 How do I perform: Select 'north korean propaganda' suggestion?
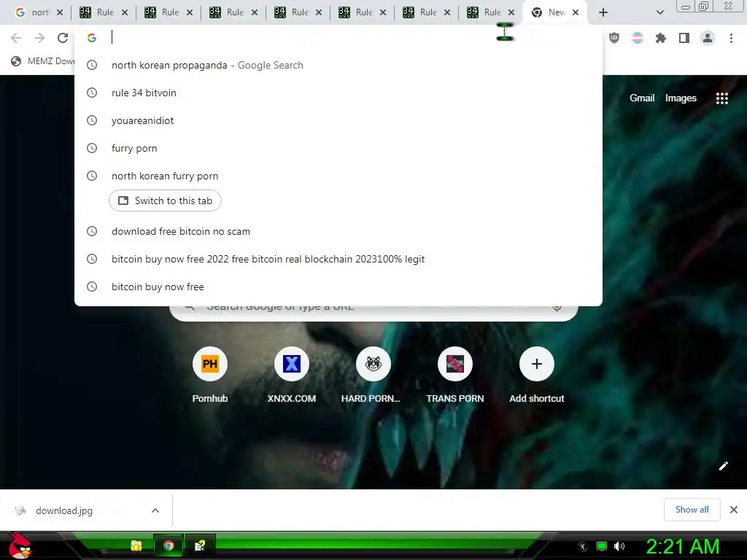point(338,65)
